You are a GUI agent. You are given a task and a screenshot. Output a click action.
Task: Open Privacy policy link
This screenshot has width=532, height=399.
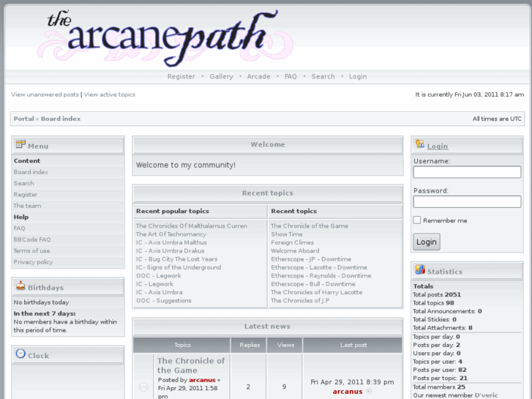click(x=33, y=262)
